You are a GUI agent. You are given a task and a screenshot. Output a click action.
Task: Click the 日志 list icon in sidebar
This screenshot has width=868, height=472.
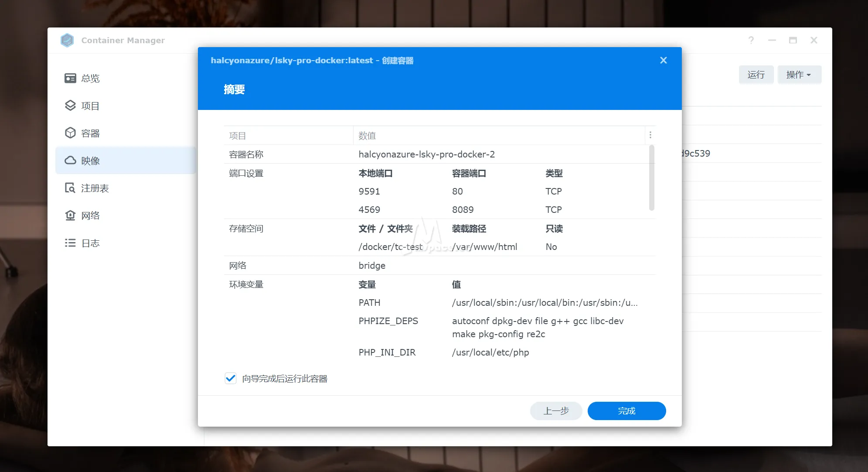click(x=70, y=243)
